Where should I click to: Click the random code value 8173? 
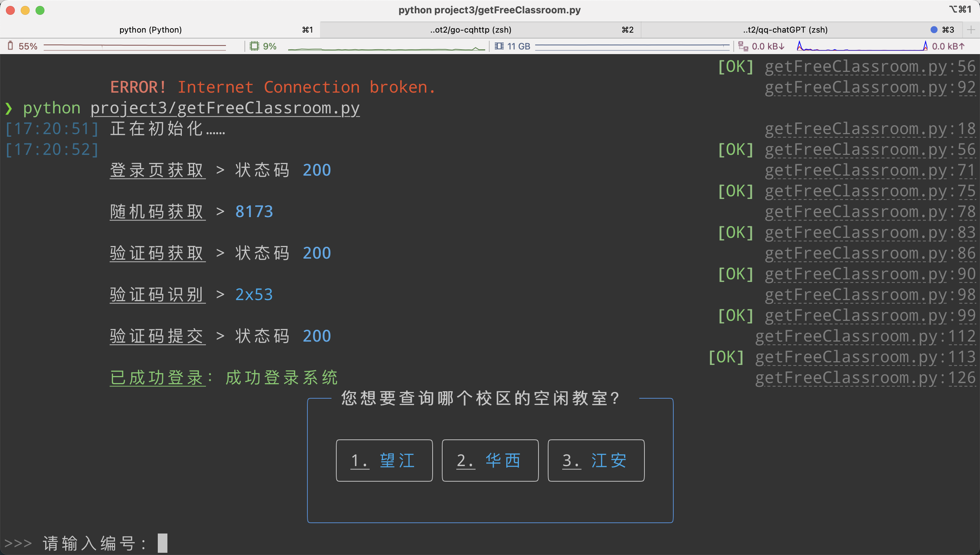click(x=254, y=212)
